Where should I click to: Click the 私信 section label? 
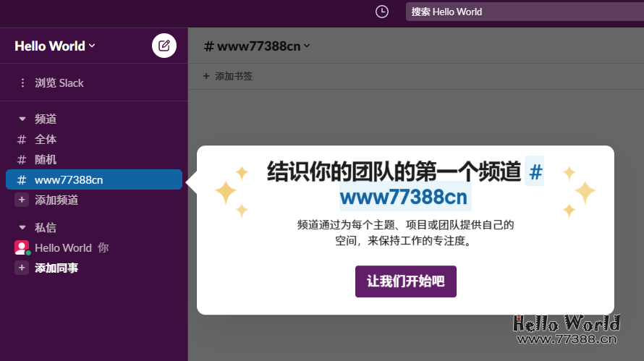click(x=46, y=228)
